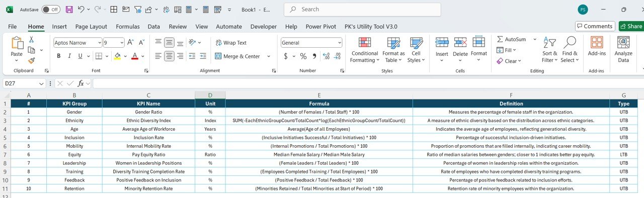Click Merge & Center
This screenshot has height=198, width=644.
click(237, 56)
